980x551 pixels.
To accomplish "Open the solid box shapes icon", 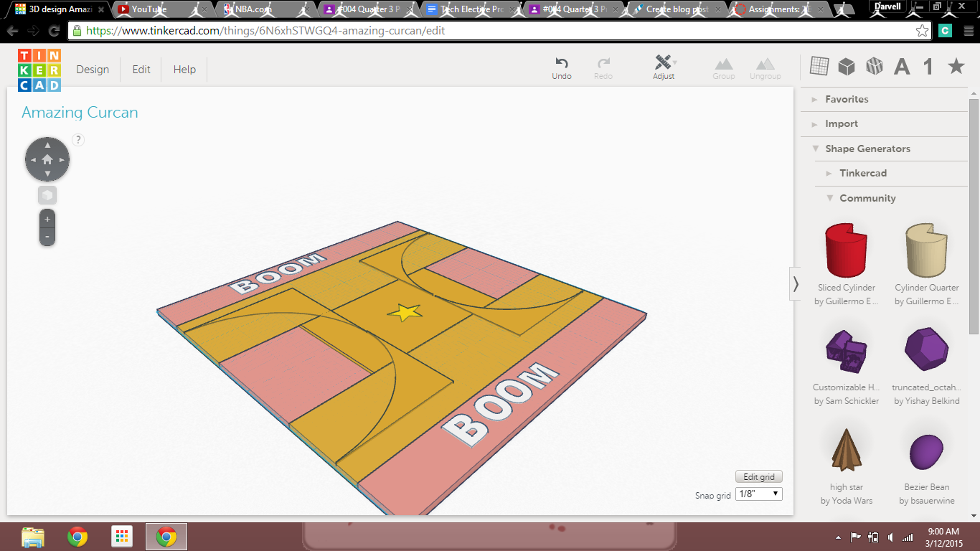I will [x=847, y=67].
